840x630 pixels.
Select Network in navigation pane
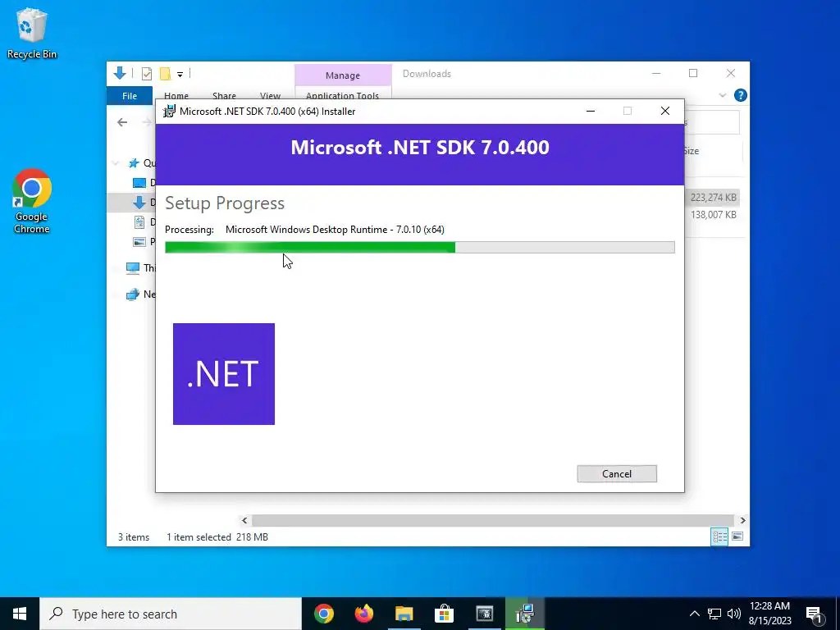click(140, 294)
